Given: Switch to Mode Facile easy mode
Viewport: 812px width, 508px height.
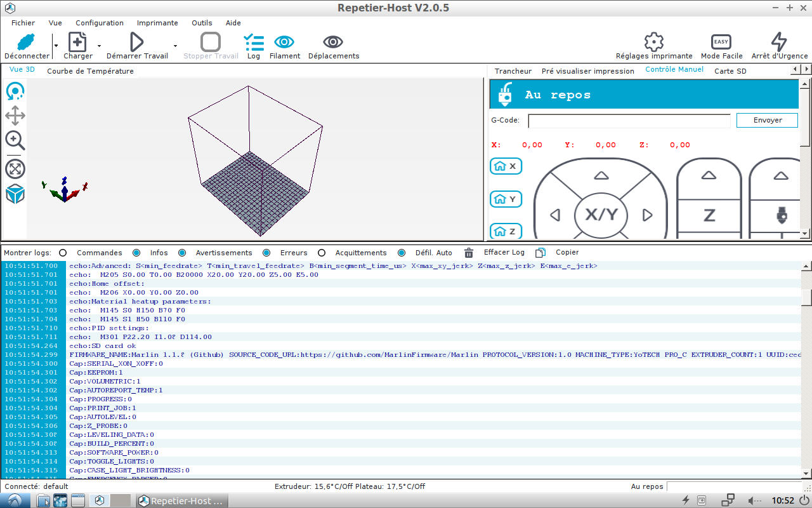Looking at the screenshot, I should point(721,43).
